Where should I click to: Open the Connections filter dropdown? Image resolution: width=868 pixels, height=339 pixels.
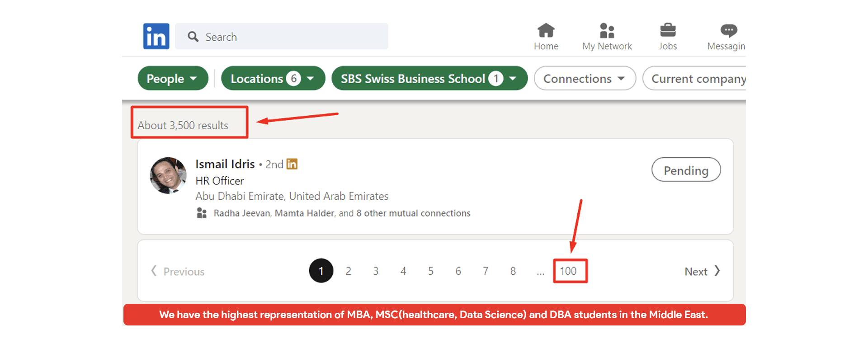tap(584, 79)
